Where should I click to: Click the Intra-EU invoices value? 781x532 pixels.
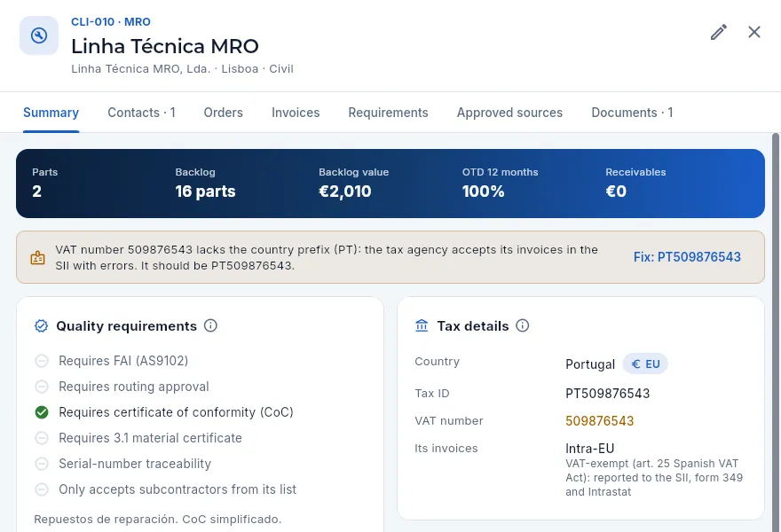(589, 449)
